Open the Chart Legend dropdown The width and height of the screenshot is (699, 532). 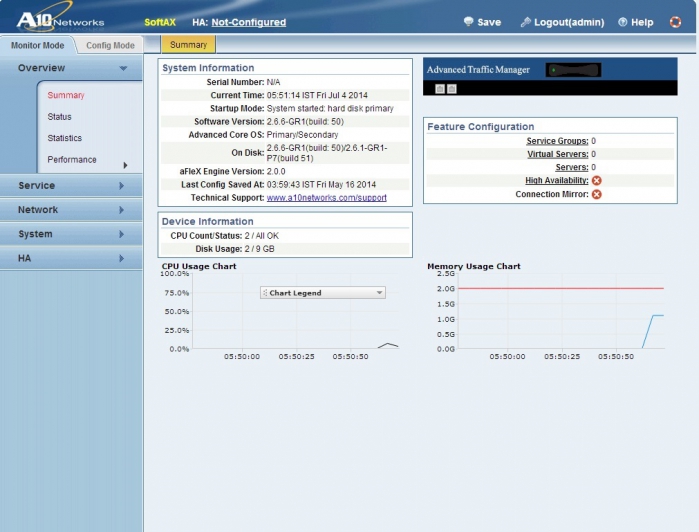(379, 293)
